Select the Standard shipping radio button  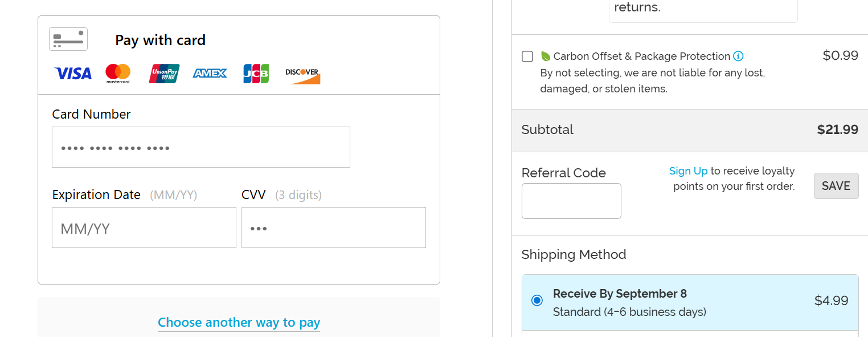537,301
